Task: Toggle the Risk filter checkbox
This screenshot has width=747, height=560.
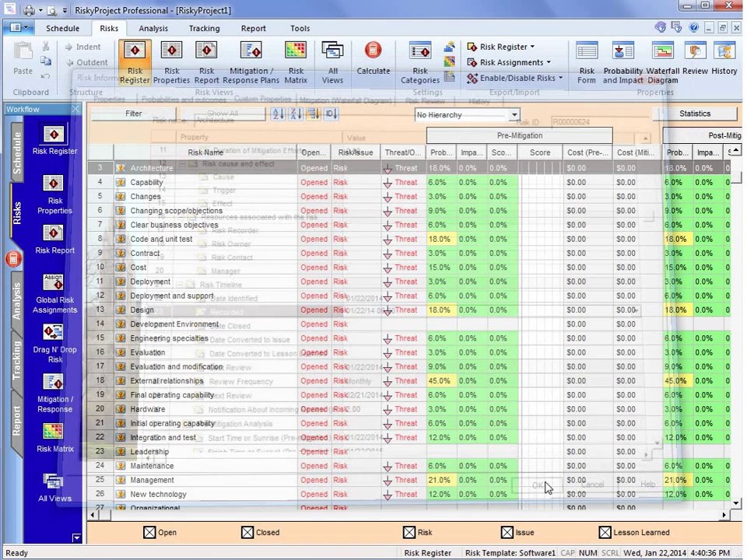Action: (409, 532)
